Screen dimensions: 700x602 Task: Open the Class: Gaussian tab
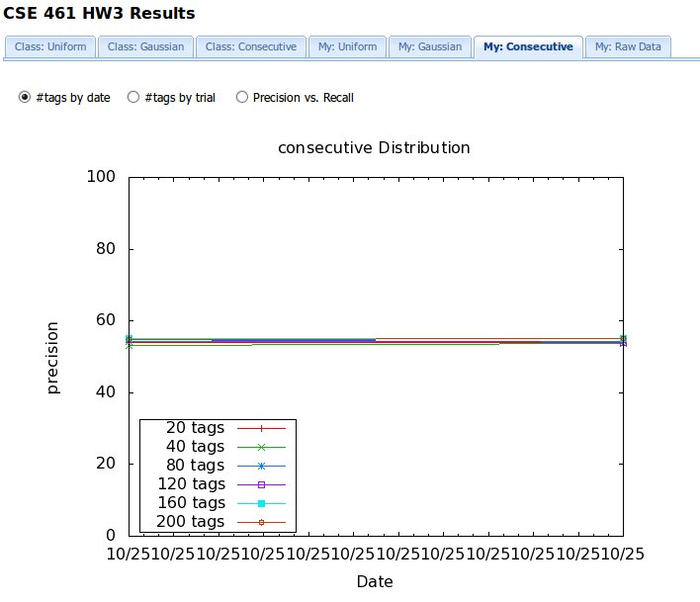coord(145,46)
